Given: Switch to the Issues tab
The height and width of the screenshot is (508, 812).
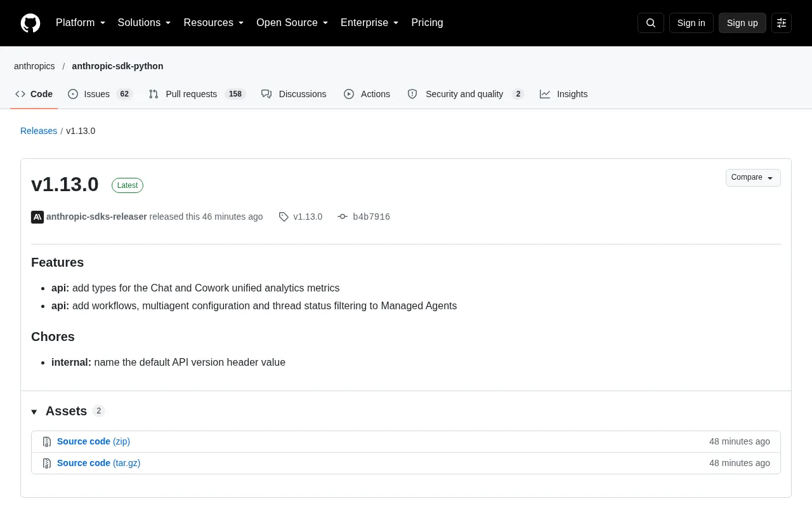Looking at the screenshot, I should 100,94.
